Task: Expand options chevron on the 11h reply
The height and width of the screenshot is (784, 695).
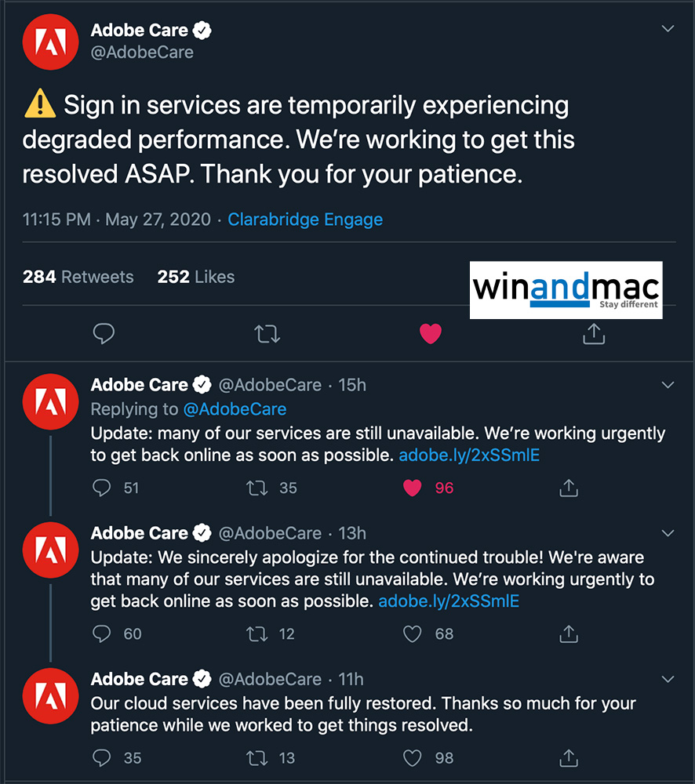Action: coord(668,679)
